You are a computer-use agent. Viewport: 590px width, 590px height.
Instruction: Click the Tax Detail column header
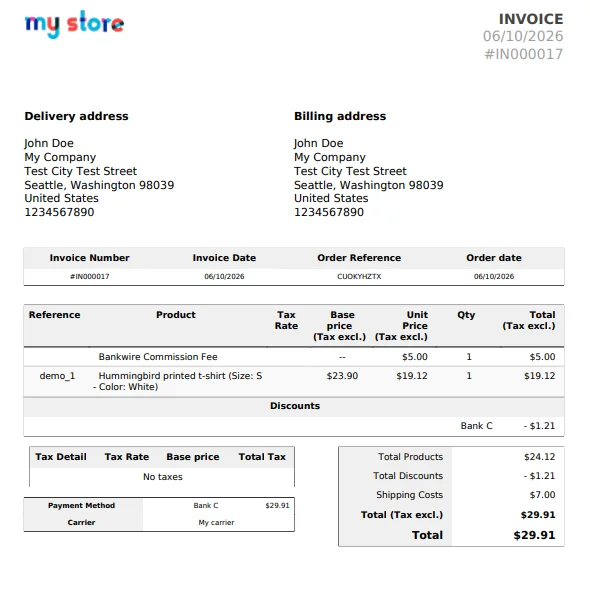[61, 457]
